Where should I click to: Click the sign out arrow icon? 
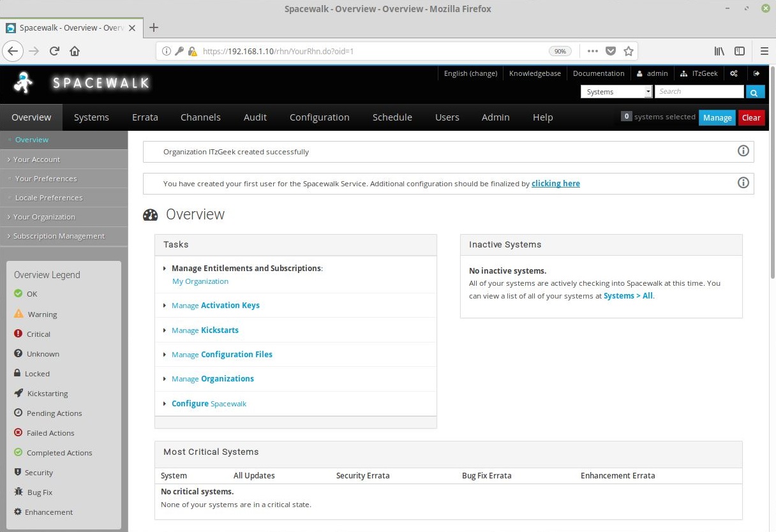pos(756,73)
